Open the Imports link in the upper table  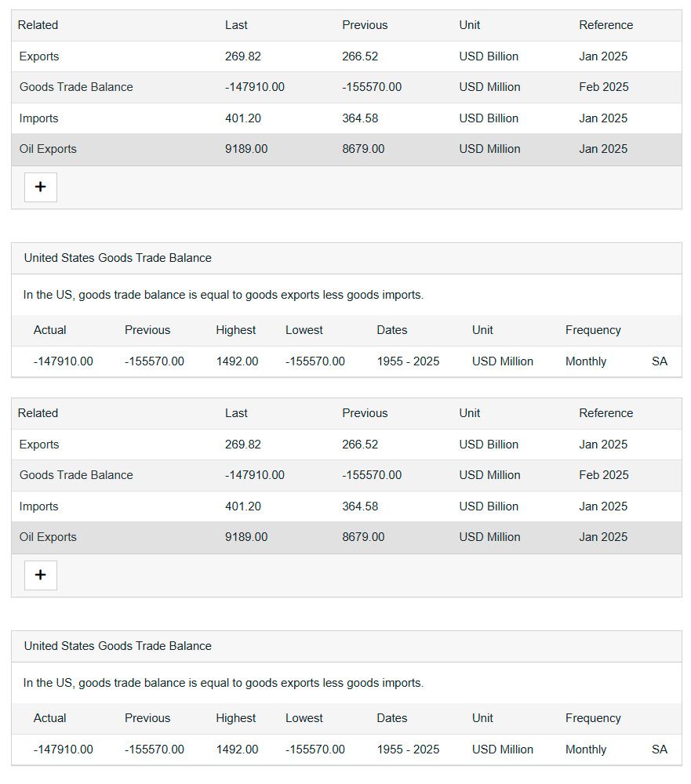pos(38,118)
